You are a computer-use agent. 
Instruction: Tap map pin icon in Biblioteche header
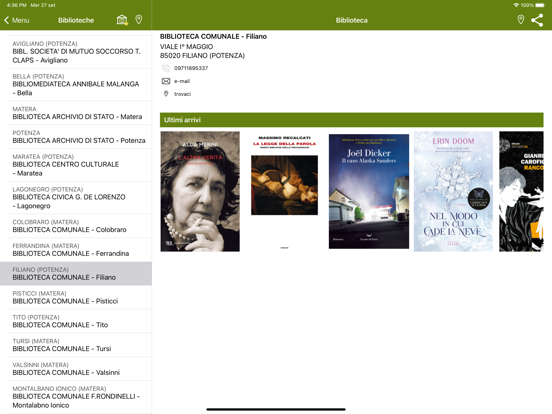[139, 19]
